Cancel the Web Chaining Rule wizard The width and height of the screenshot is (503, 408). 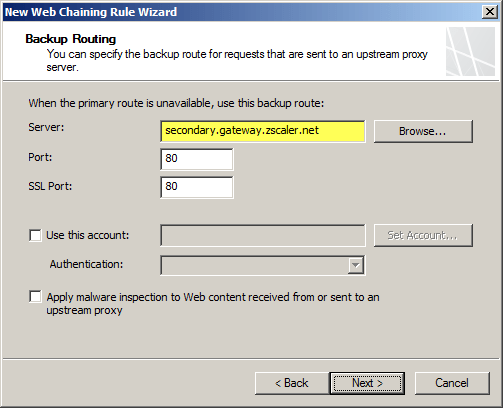[x=452, y=383]
